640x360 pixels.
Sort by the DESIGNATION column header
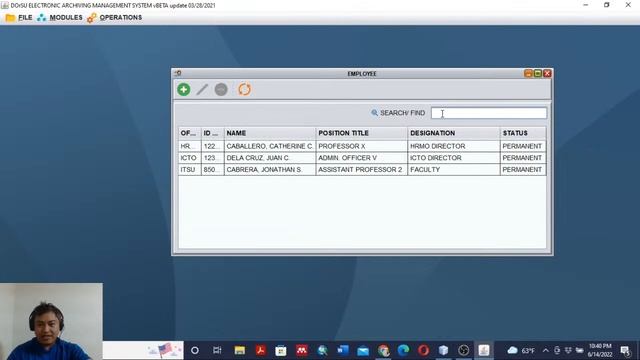pos(454,133)
